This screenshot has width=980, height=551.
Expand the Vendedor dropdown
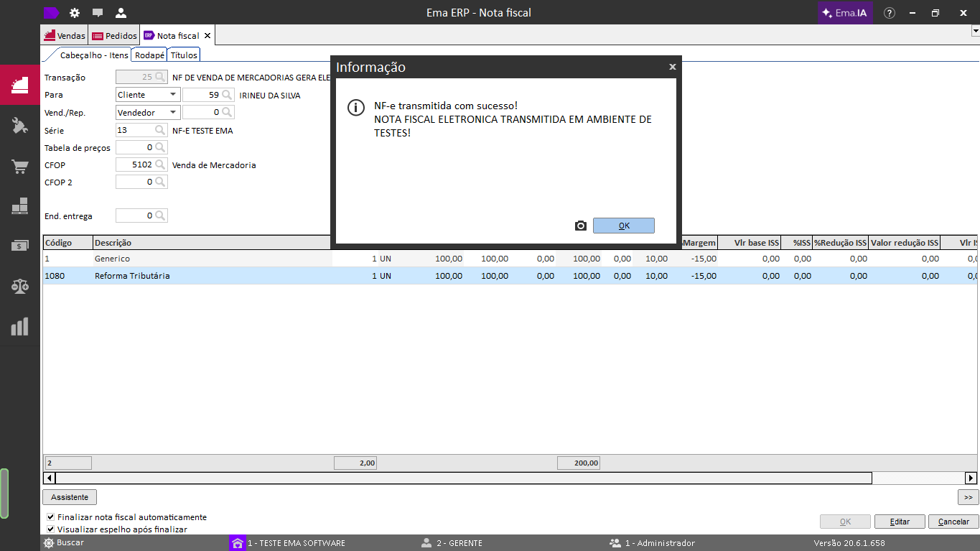(173, 112)
